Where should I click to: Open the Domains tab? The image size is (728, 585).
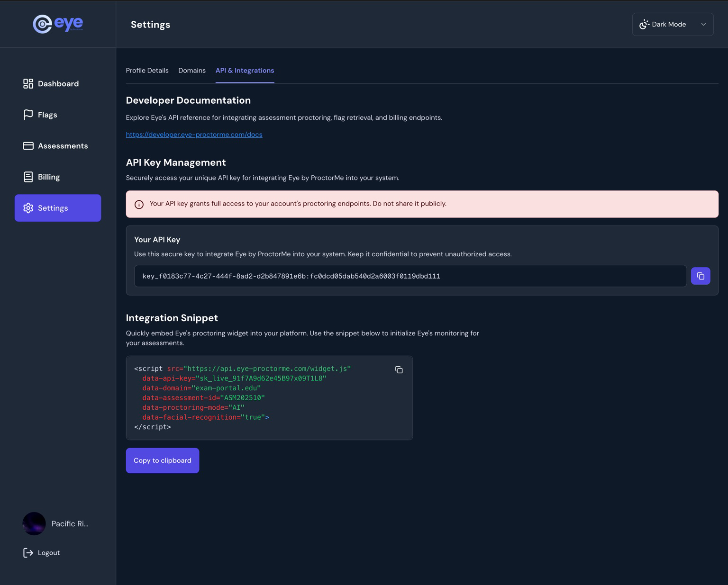pyautogui.click(x=191, y=70)
